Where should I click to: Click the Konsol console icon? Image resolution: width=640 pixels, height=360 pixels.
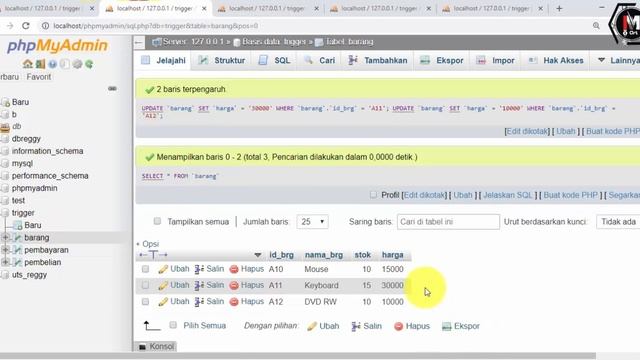click(x=142, y=347)
